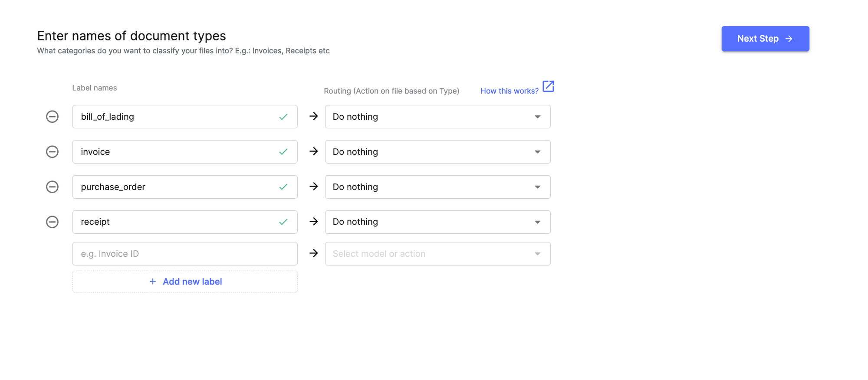Click Add new label button
868x380 pixels.
point(185,282)
